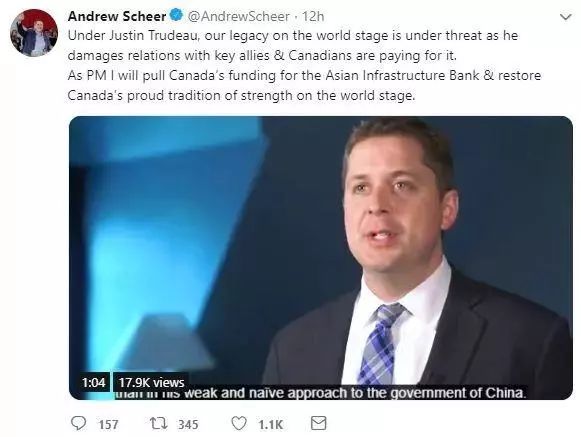This screenshot has width=581, height=437.
Task: Click the 1.1K likes count
Action: [271, 424]
